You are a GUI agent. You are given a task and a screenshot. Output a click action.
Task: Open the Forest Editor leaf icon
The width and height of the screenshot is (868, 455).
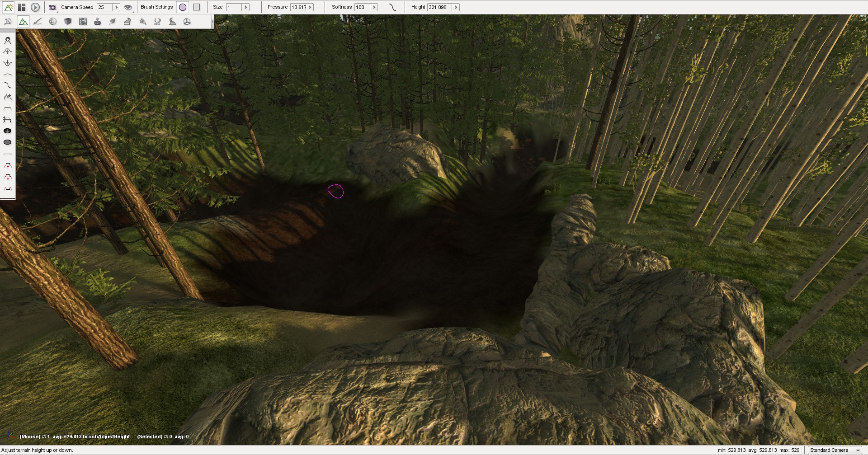tap(113, 21)
